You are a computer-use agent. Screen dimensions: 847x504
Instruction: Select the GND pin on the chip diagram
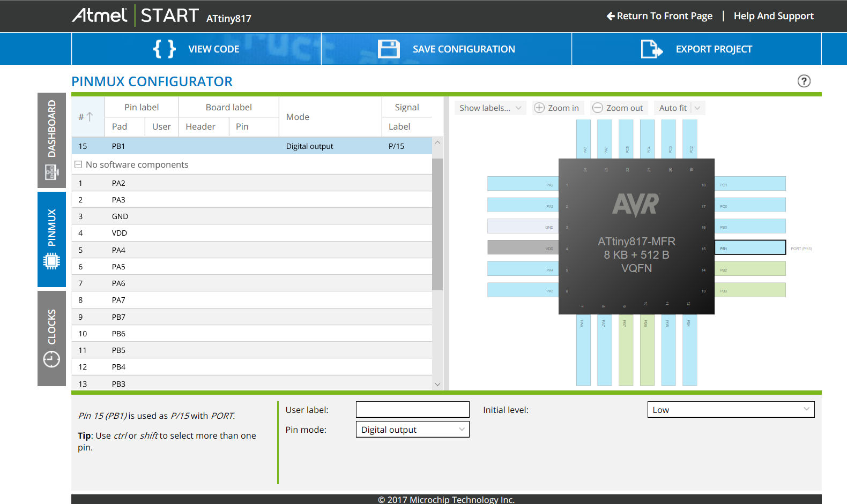(523, 226)
